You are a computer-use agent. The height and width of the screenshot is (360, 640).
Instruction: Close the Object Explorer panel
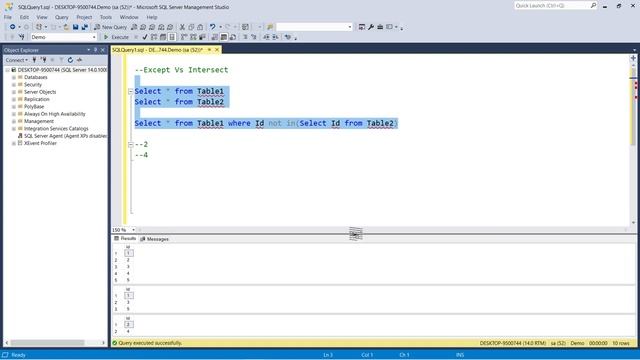click(x=102, y=50)
